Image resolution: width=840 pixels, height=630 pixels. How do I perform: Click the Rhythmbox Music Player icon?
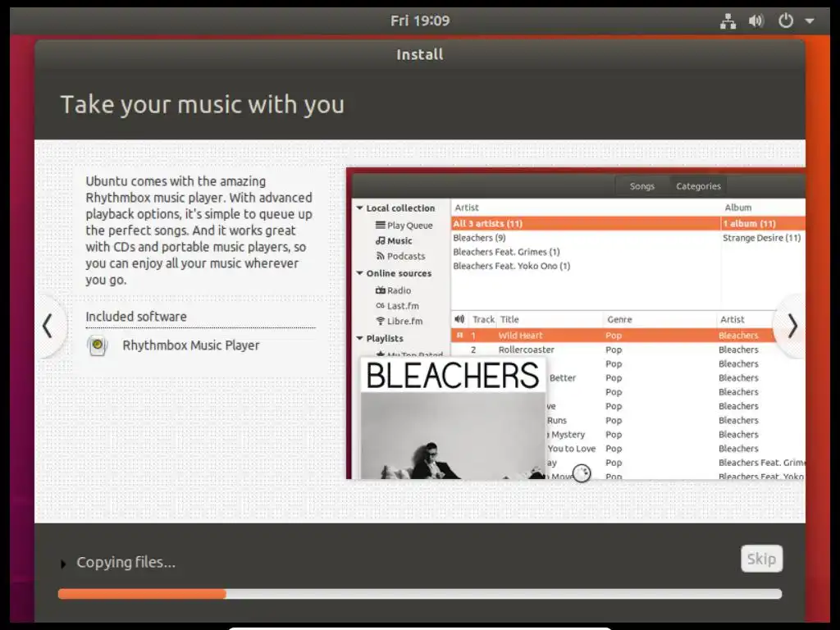[x=98, y=345]
